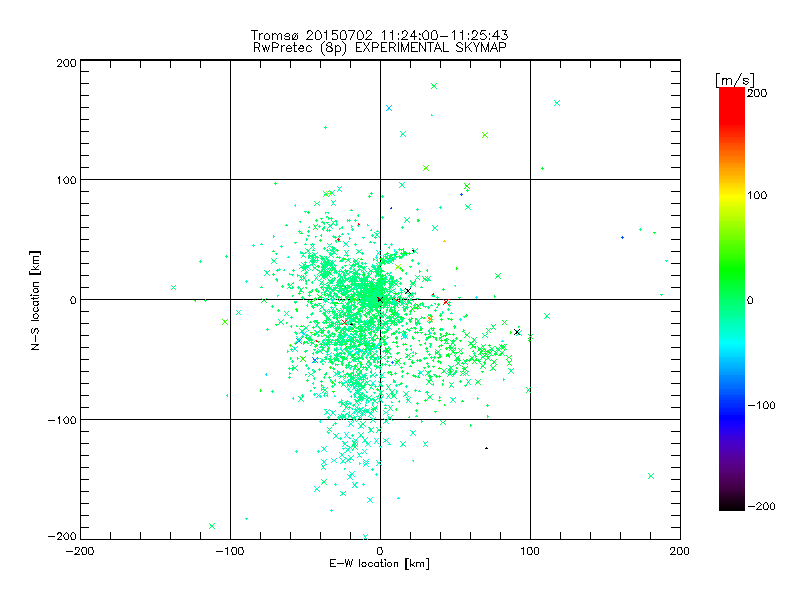The height and width of the screenshot is (600, 800).
Task: Click the black X marker near 90 km east
Action: [517, 332]
